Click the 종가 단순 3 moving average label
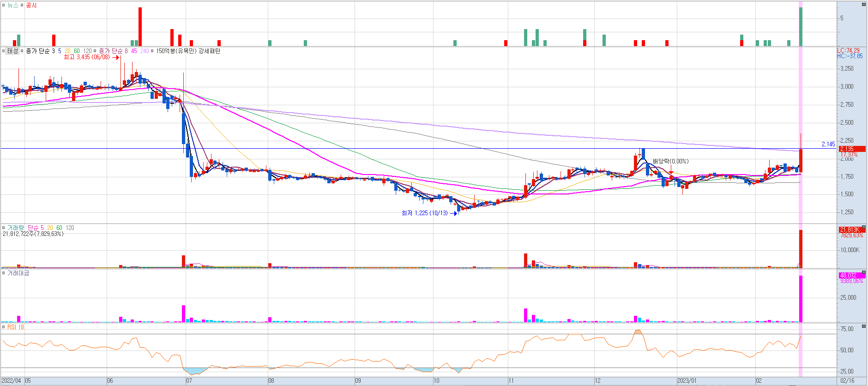Screen dimensions: 868x386 click(40, 51)
